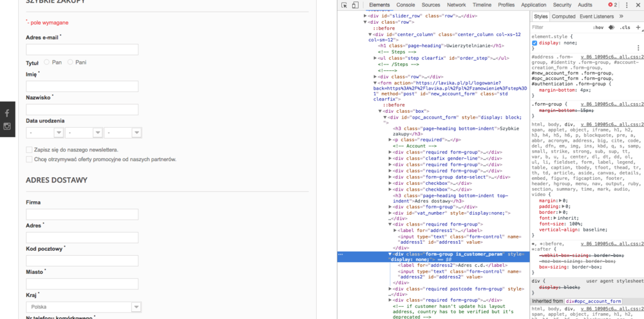Open the first all.css source link

coord(612,57)
